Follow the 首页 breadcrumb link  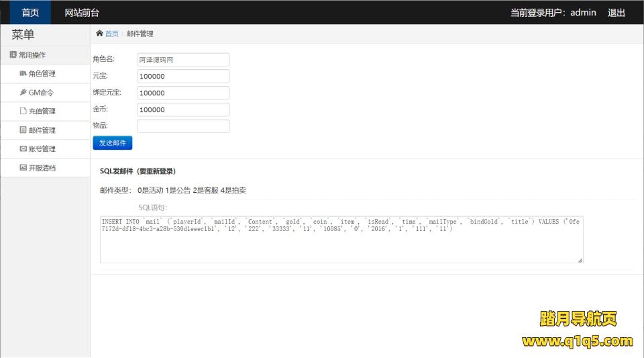click(x=112, y=34)
